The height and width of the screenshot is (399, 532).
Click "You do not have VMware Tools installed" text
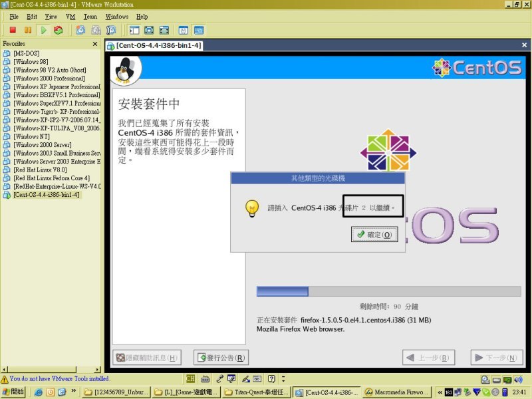59,378
